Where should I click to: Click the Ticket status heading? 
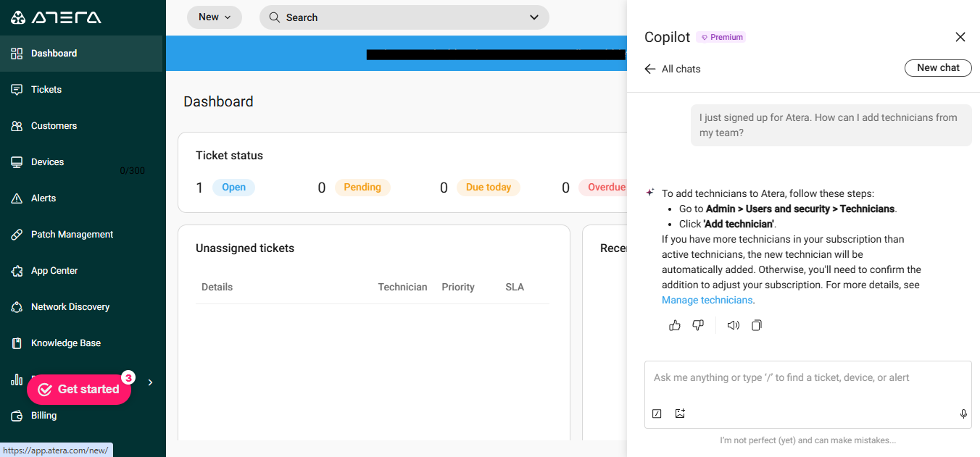coord(229,156)
